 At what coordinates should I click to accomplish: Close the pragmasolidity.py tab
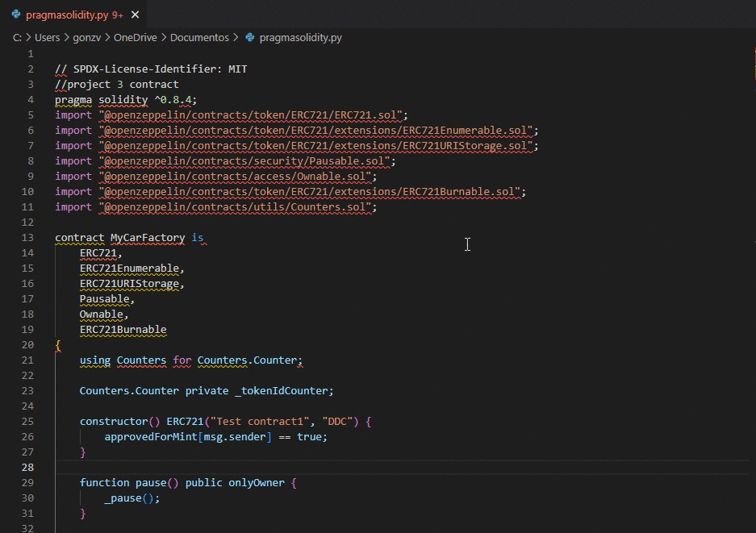click(135, 15)
